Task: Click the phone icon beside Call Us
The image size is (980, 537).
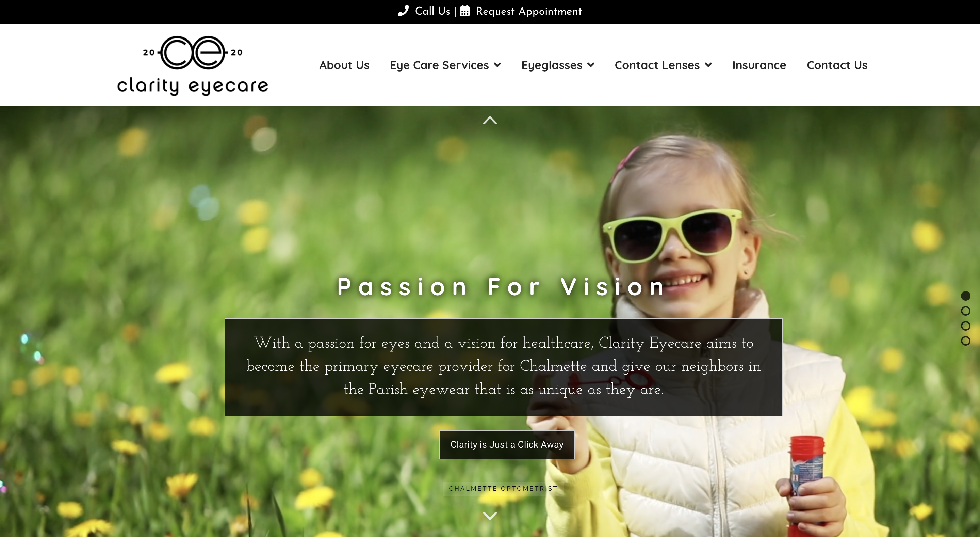Action: point(403,11)
